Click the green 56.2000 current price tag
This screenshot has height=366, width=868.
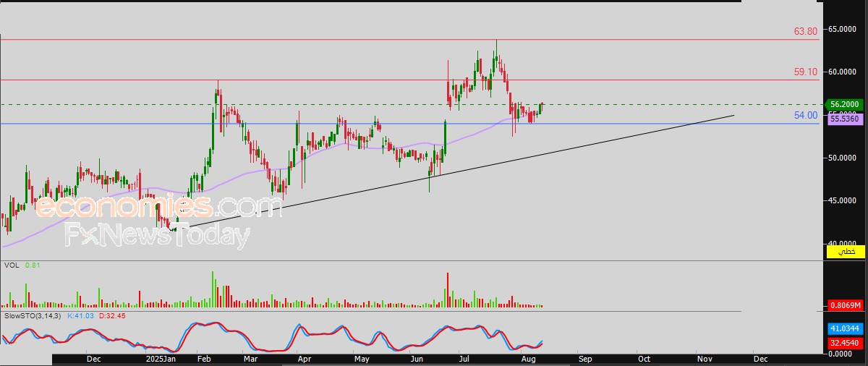pyautogui.click(x=845, y=104)
